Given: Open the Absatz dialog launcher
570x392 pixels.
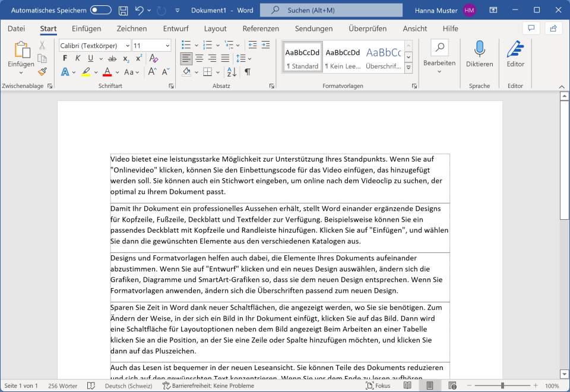Looking at the screenshot, I should pos(271,86).
